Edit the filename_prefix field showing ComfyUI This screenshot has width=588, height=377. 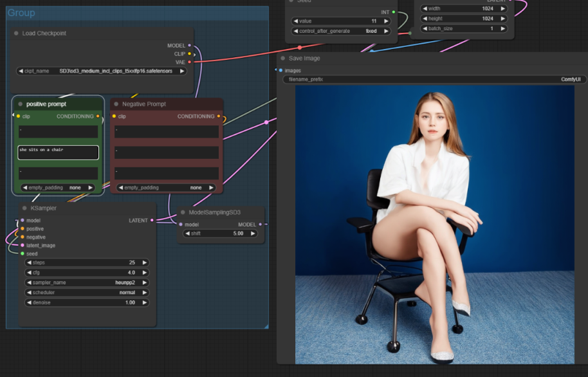tap(435, 80)
